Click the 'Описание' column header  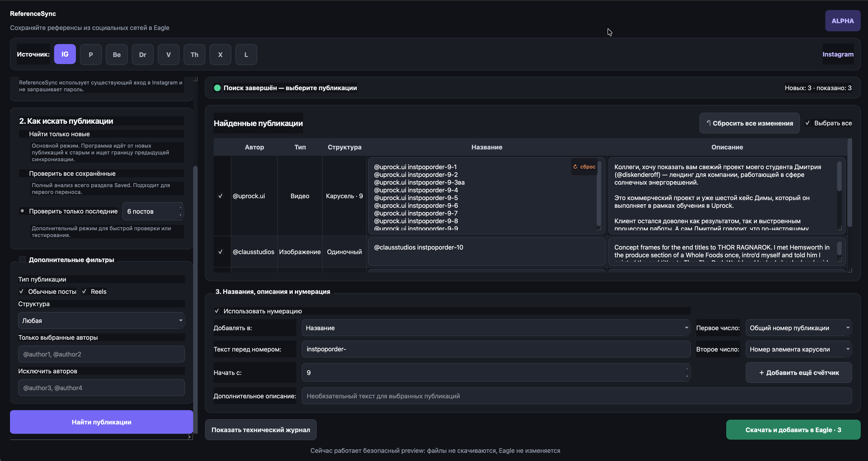click(727, 147)
